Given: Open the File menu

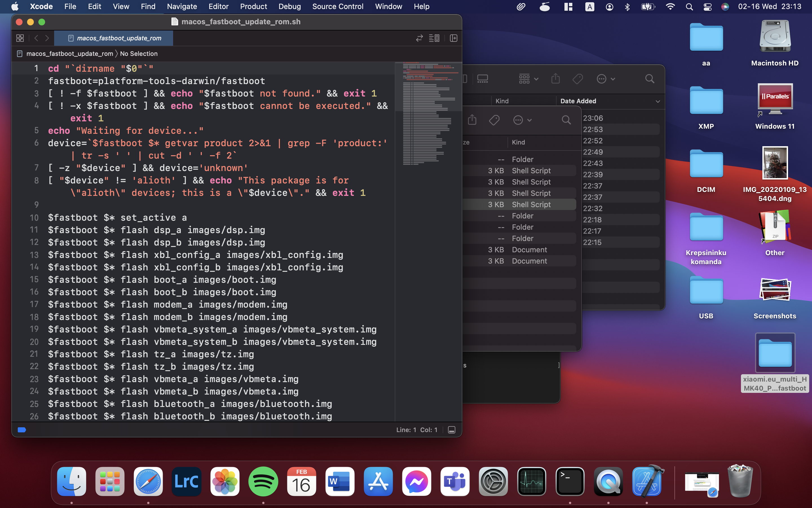Looking at the screenshot, I should (x=70, y=6).
